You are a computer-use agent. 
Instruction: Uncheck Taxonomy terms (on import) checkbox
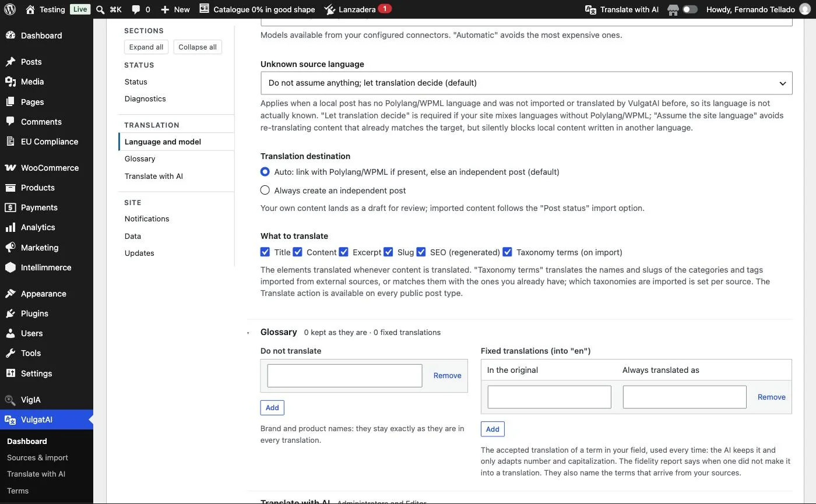coord(507,252)
